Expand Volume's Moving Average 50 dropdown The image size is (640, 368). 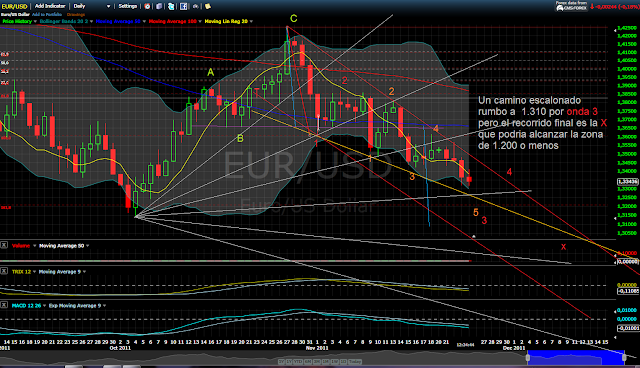pos(88,246)
